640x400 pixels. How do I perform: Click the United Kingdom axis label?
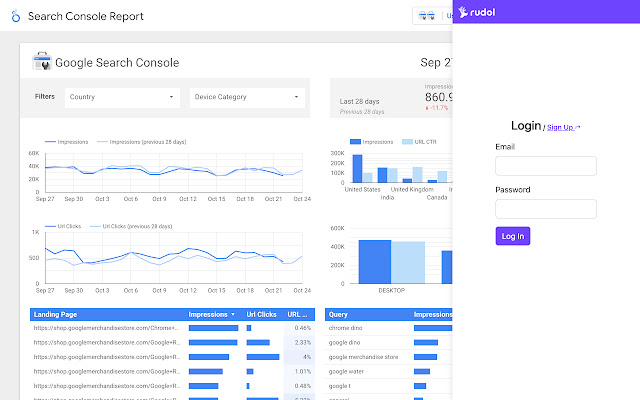(412, 189)
